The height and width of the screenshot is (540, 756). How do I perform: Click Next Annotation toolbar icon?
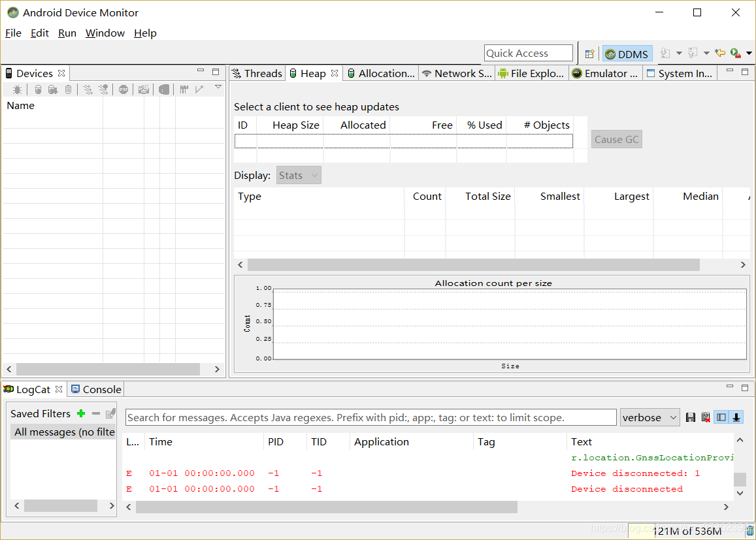tap(665, 53)
